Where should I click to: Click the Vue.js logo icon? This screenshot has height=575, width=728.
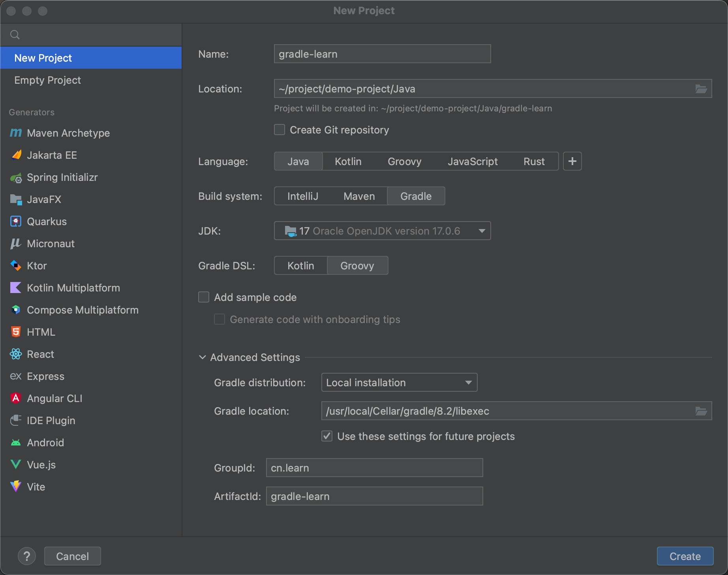16,464
